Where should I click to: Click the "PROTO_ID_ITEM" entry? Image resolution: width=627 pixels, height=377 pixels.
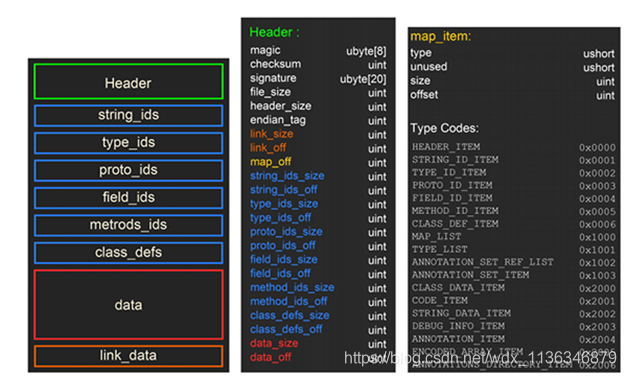452,185
